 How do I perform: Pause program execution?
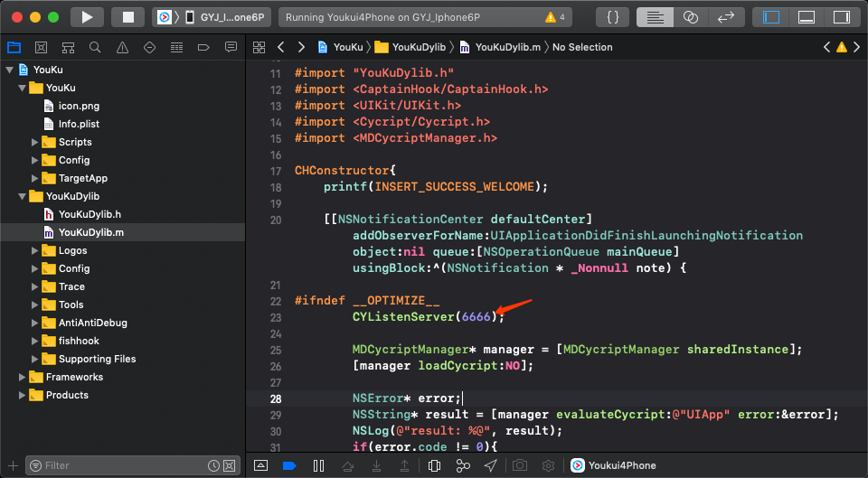tap(318, 466)
